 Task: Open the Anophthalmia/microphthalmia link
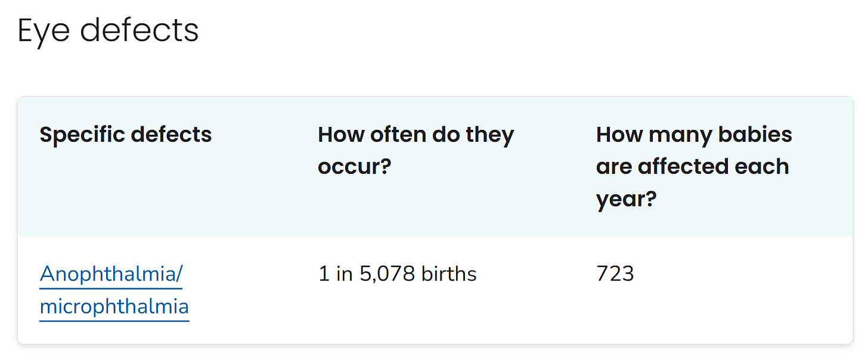point(114,291)
